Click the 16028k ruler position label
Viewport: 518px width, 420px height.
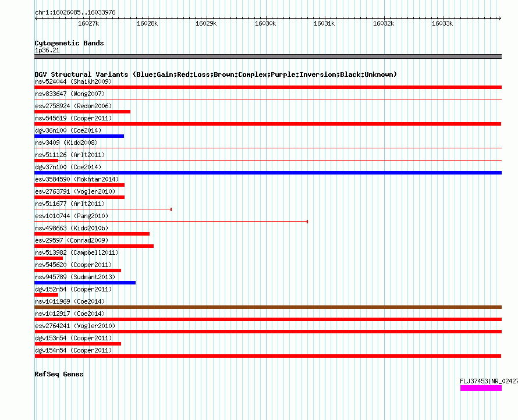[x=147, y=23]
